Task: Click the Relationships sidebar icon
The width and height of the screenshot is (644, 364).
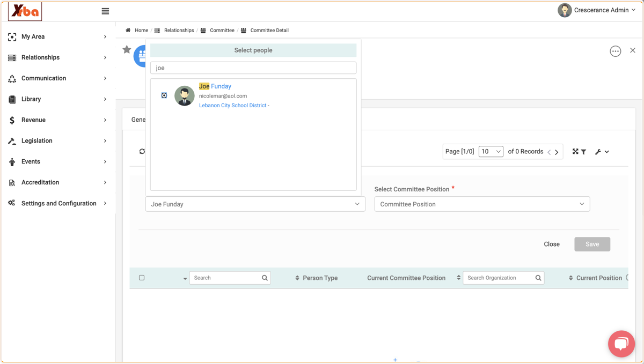Action: point(12,57)
